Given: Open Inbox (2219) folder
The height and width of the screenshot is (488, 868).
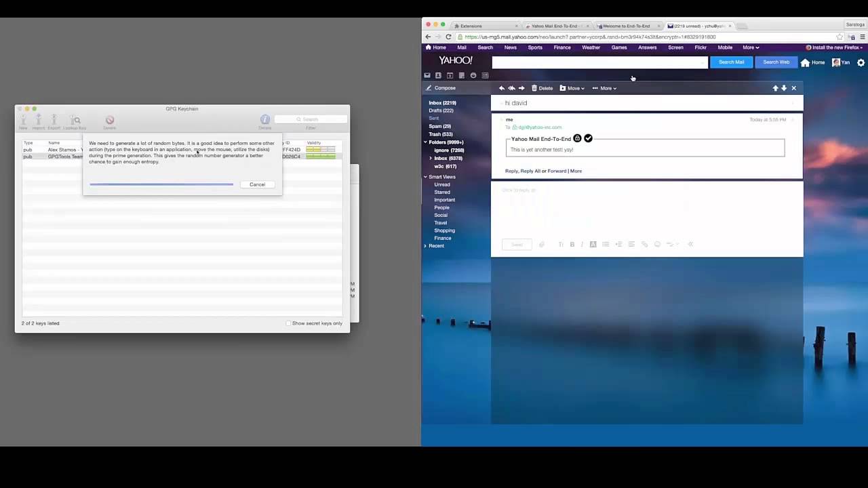Looking at the screenshot, I should click(442, 103).
